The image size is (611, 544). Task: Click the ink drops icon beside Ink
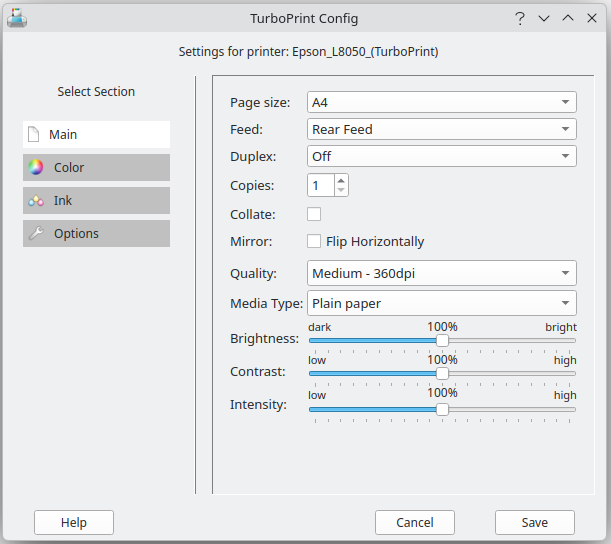click(x=36, y=201)
